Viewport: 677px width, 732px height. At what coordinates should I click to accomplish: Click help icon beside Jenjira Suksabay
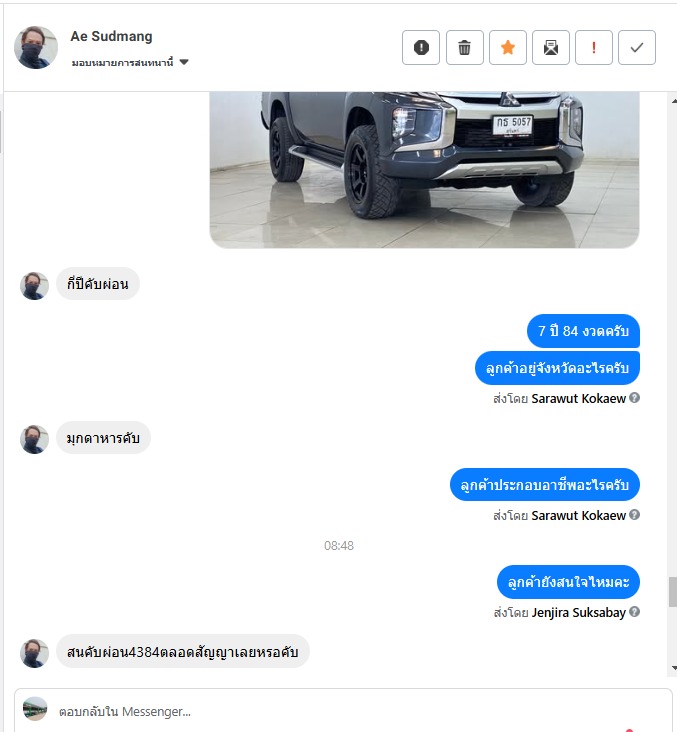pos(634,612)
